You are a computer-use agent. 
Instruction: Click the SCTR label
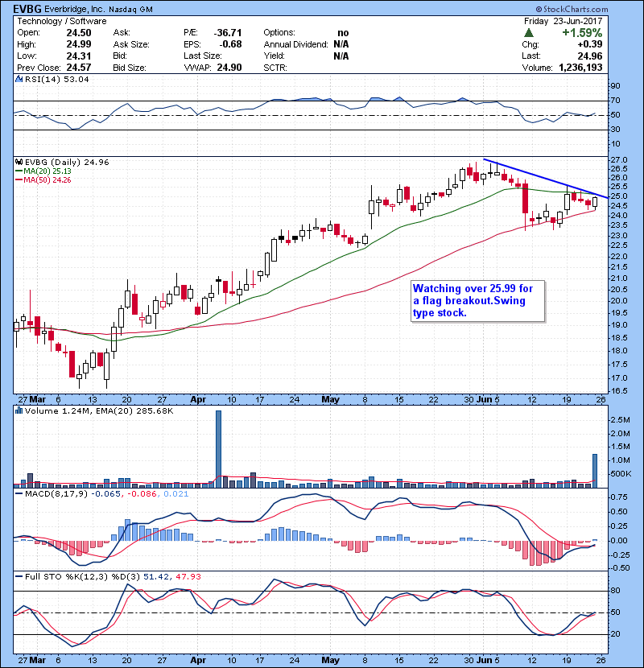(275, 68)
